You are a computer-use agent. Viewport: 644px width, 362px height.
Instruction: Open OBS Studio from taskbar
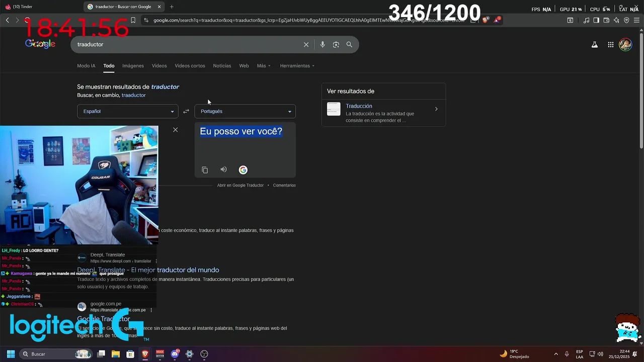pyautogui.click(x=204, y=354)
